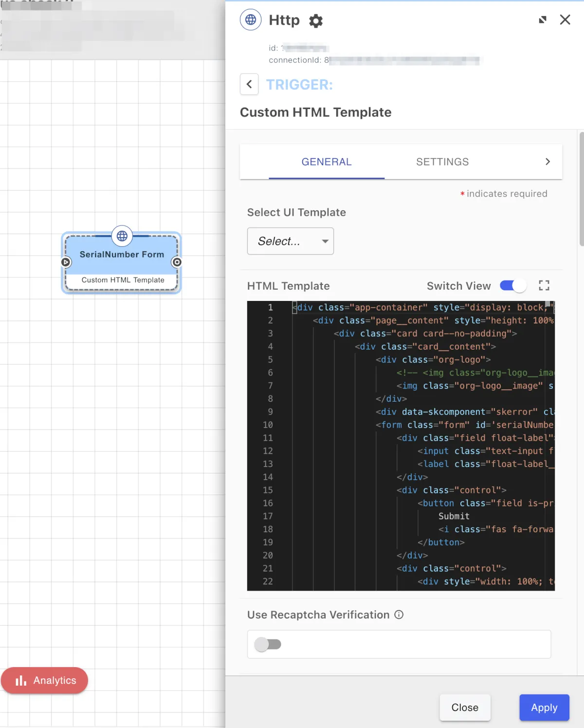This screenshot has height=728, width=584.
Task: Select the GENERAL tab
Action: [327, 162]
